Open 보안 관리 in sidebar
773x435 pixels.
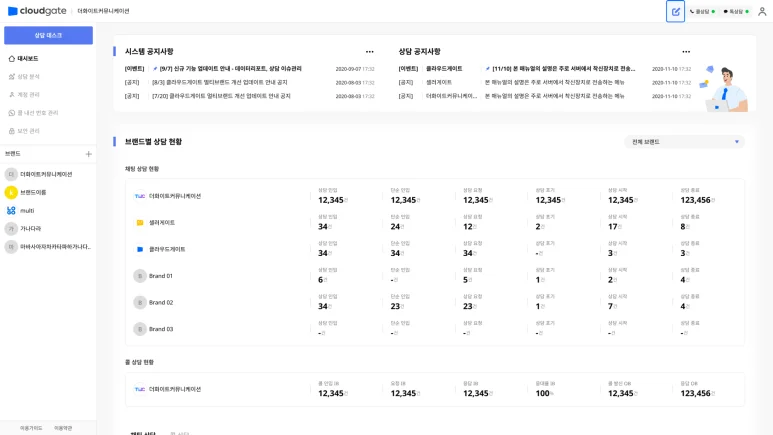click(x=28, y=131)
